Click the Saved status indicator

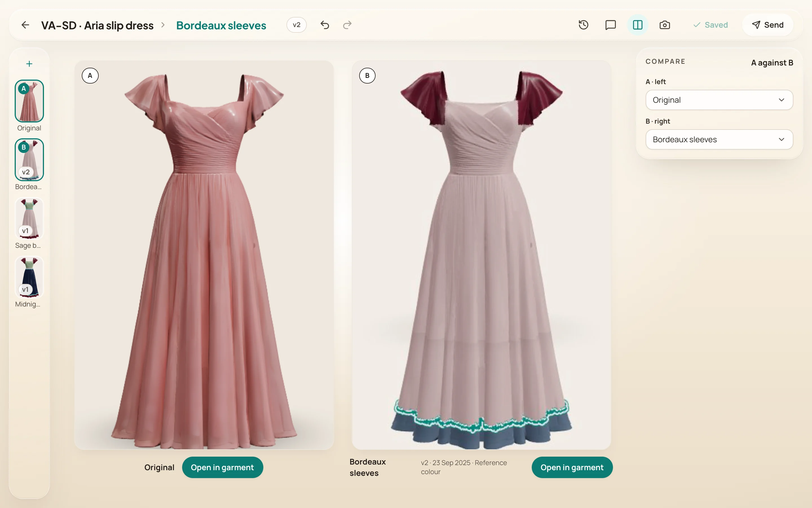pyautogui.click(x=710, y=25)
